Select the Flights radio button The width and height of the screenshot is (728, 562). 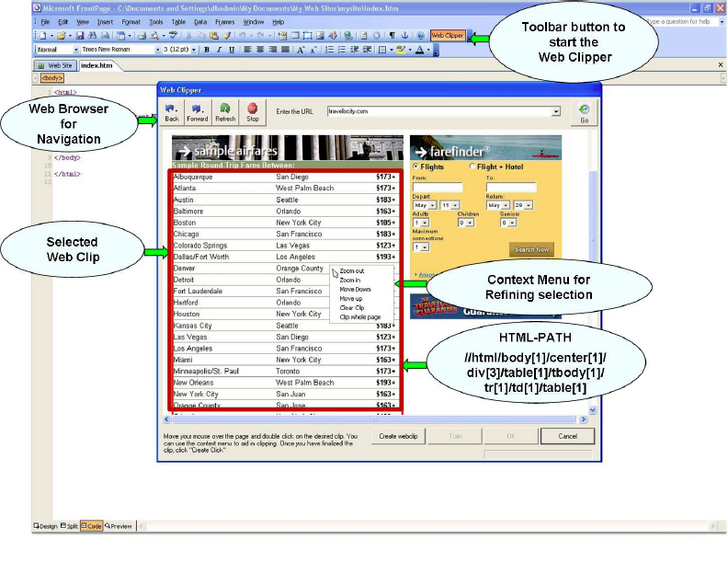416,166
